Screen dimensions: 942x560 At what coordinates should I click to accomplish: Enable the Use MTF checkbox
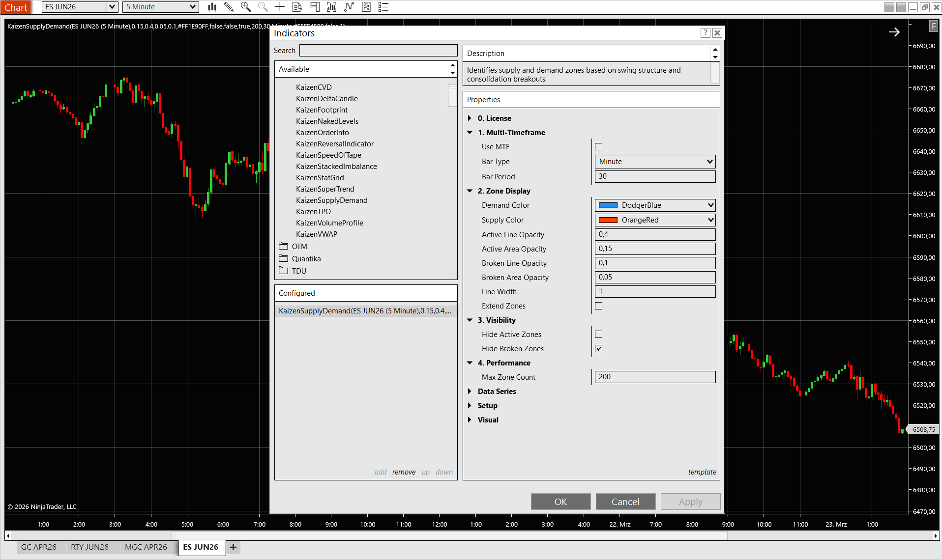pyautogui.click(x=598, y=147)
